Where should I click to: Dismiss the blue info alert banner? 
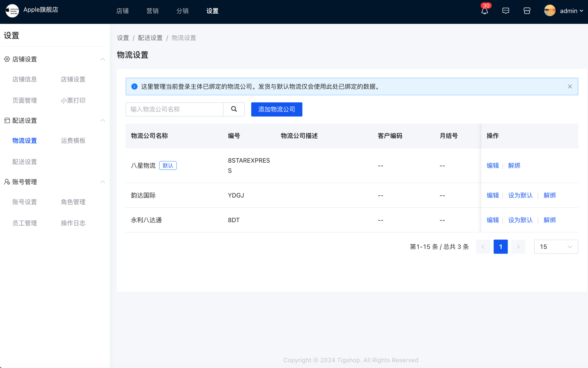tap(570, 86)
